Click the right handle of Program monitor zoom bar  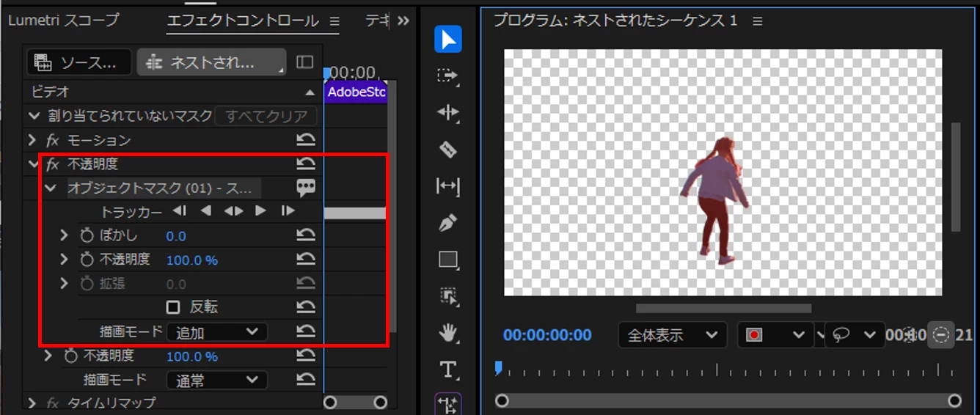(x=954, y=400)
